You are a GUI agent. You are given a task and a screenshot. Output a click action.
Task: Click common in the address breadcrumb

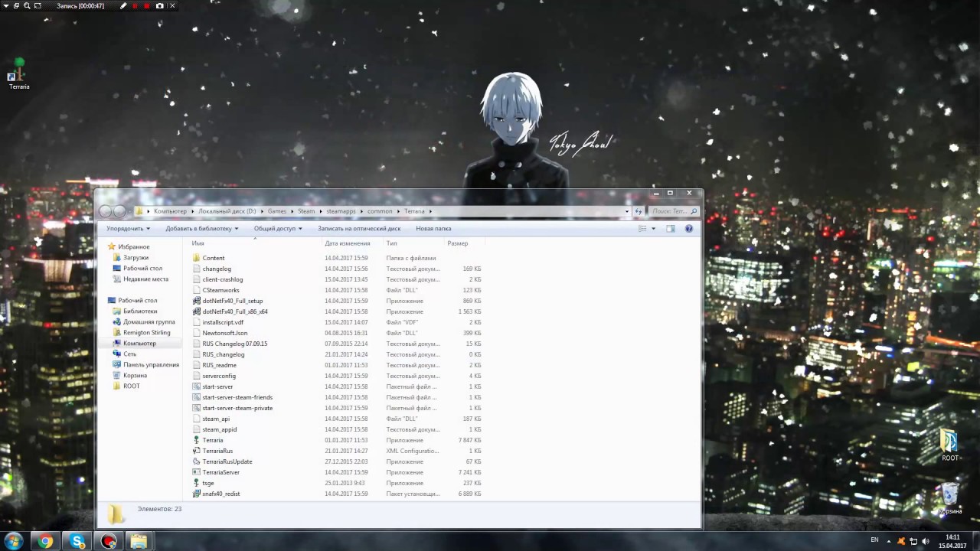380,211
